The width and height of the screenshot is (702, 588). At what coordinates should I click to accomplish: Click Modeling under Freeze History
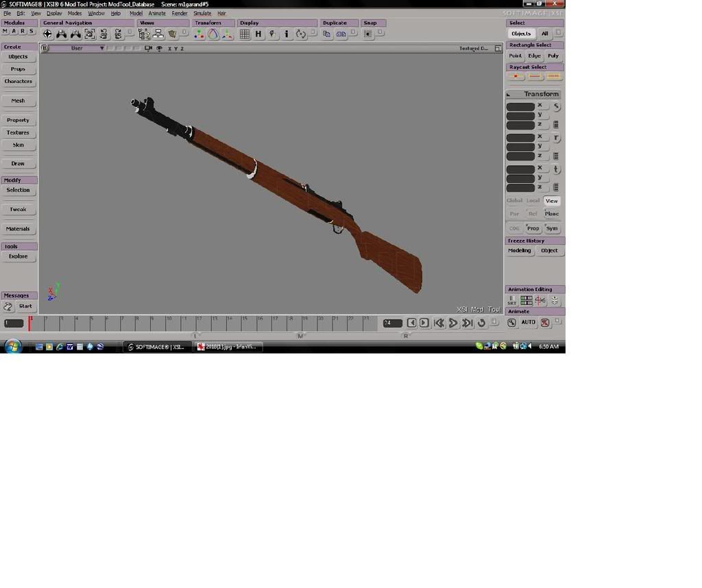tap(520, 251)
